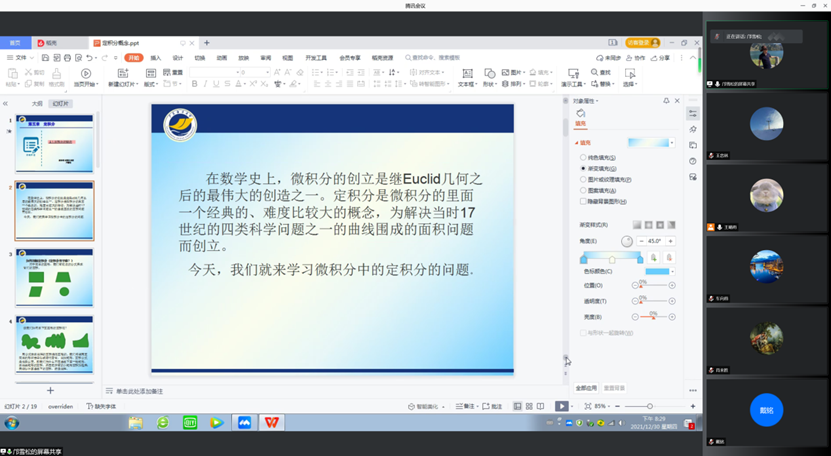
Task: Click the WPS Office icon in the taskbar
Action: [x=270, y=423]
